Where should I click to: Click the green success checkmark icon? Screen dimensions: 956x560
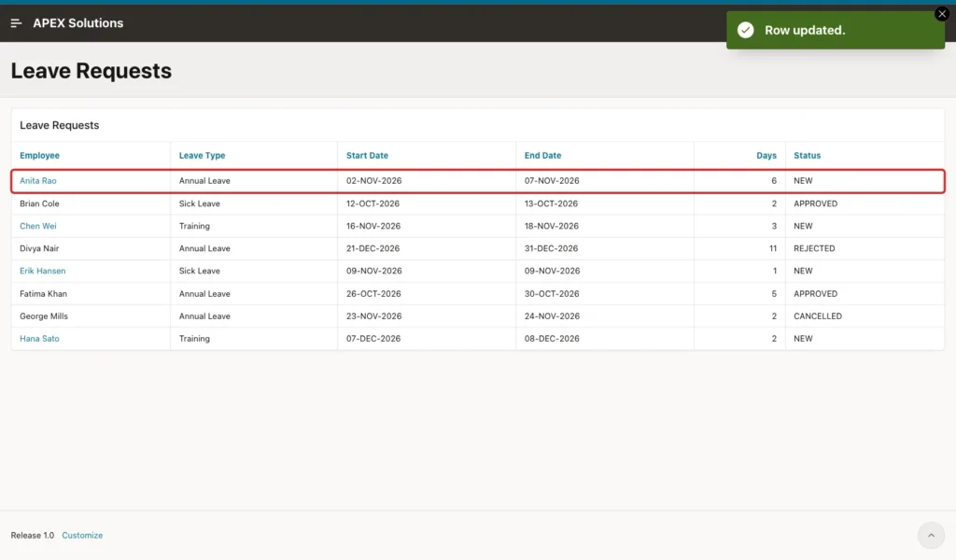(745, 30)
